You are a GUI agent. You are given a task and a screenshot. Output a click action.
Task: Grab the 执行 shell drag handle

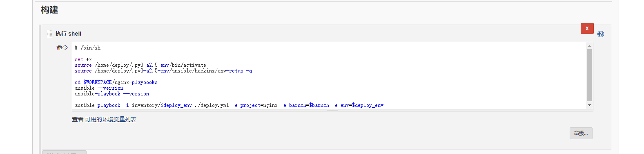pyautogui.click(x=49, y=34)
